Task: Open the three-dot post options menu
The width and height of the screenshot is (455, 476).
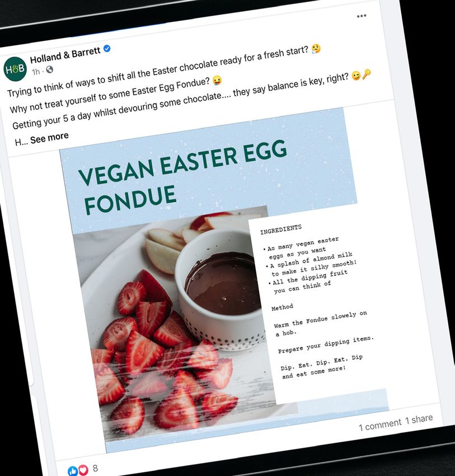Action: pos(362,16)
